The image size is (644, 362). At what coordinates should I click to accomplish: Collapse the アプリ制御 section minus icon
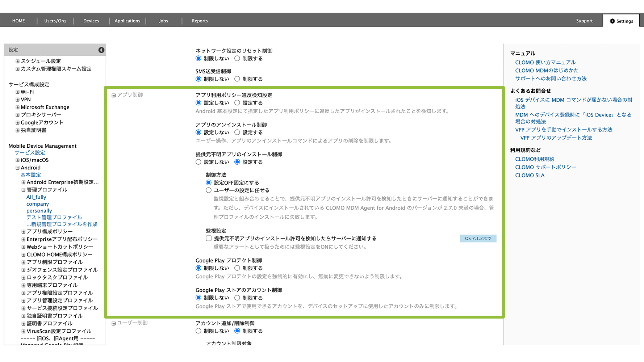click(x=114, y=95)
